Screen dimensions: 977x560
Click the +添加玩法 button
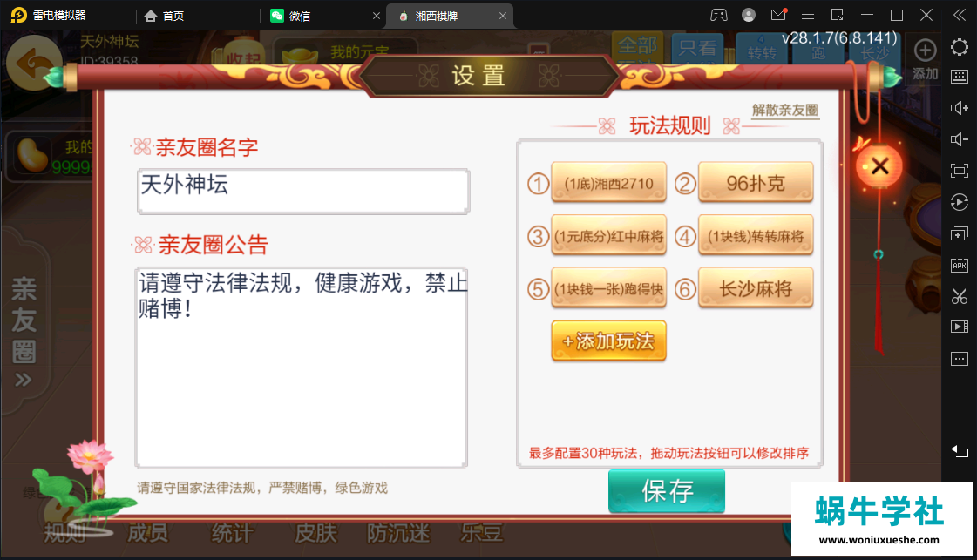click(608, 341)
